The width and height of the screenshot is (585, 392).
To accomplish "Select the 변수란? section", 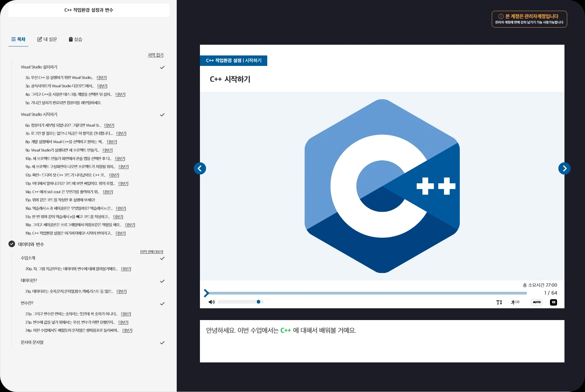I will point(27,303).
